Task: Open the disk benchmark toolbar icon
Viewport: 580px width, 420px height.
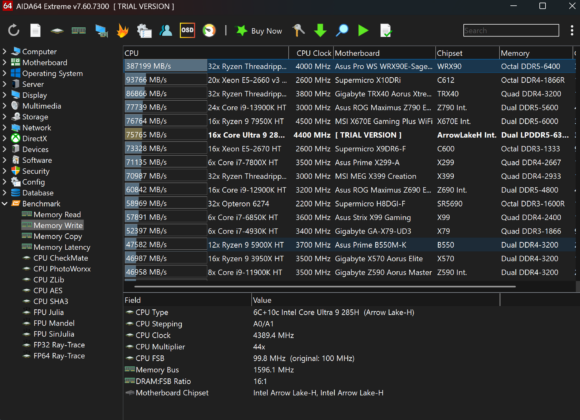Action: click(x=57, y=31)
